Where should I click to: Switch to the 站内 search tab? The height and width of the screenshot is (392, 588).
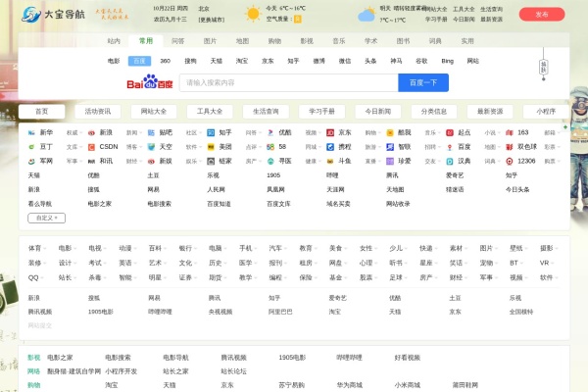pyautogui.click(x=114, y=41)
